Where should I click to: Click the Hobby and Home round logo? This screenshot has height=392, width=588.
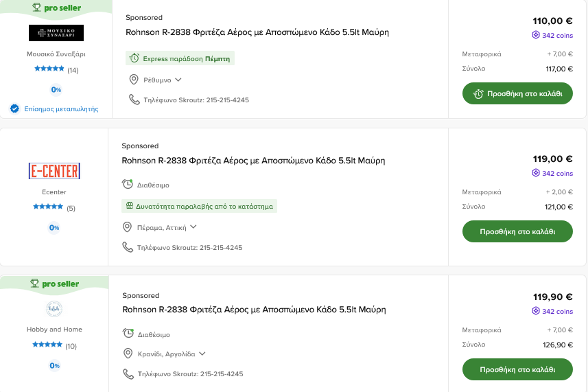click(x=54, y=309)
